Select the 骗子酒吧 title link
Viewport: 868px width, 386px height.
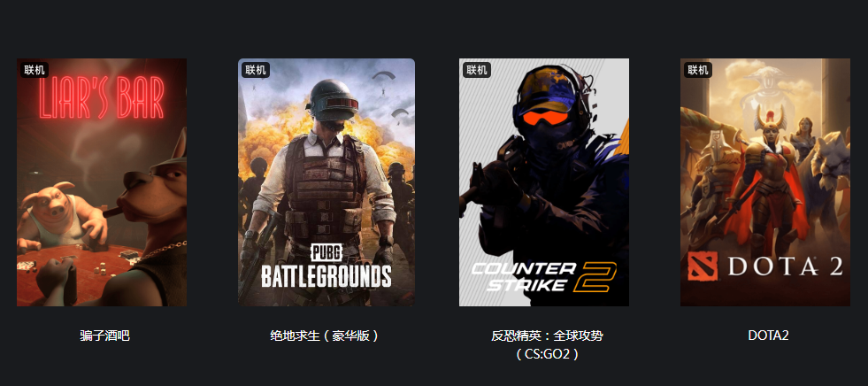[105, 336]
